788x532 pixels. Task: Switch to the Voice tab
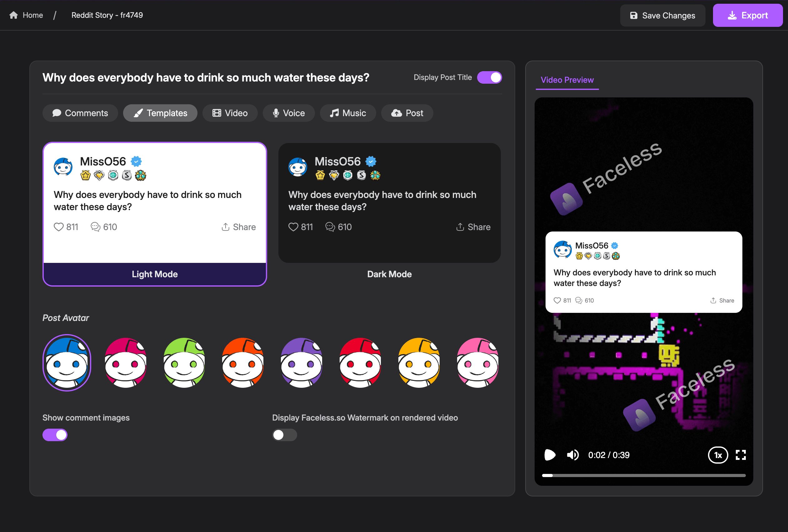tap(289, 113)
